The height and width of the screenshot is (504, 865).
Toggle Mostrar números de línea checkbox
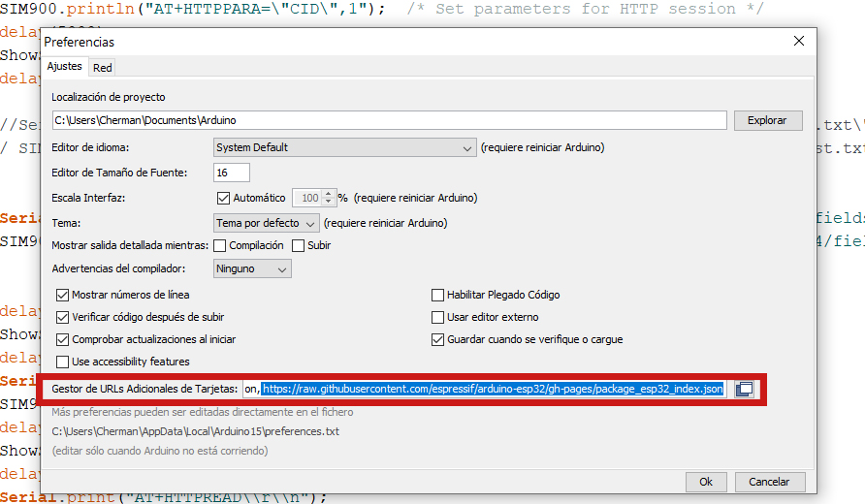(x=63, y=295)
